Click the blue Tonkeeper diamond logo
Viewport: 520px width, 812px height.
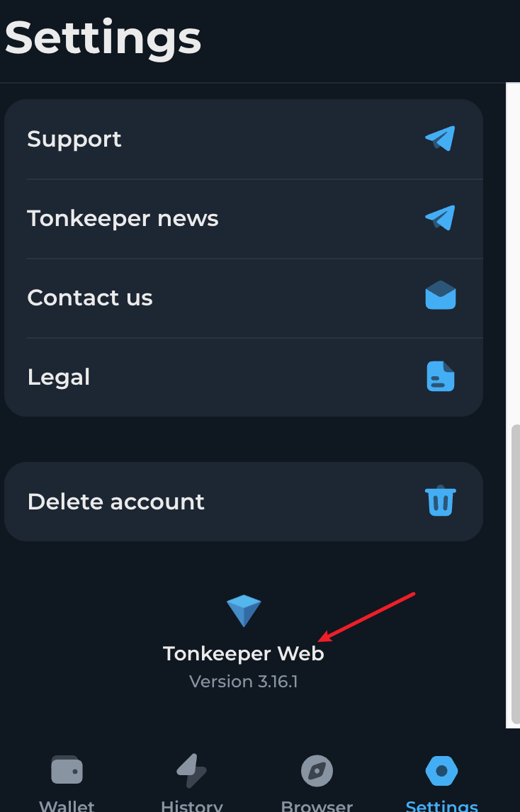[x=244, y=611]
